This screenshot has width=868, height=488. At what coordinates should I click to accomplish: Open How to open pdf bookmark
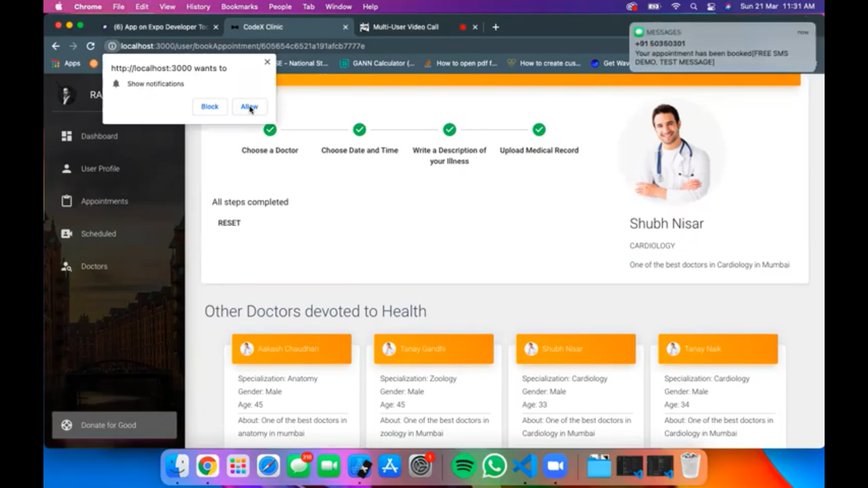461,63
